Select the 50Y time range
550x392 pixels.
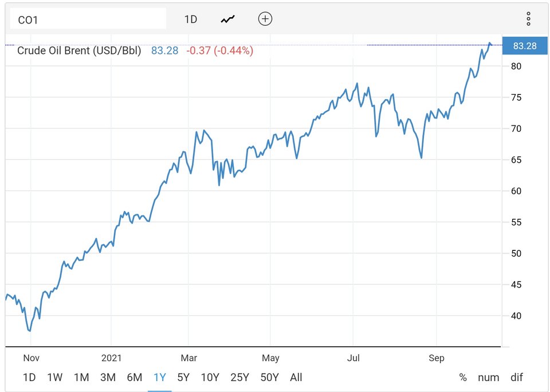[x=269, y=377]
